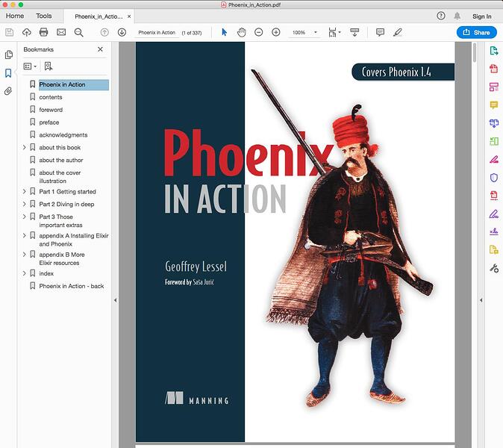Viewport: 503px width, 448px height.
Task: Add a new bookmark icon
Action: [x=49, y=66]
